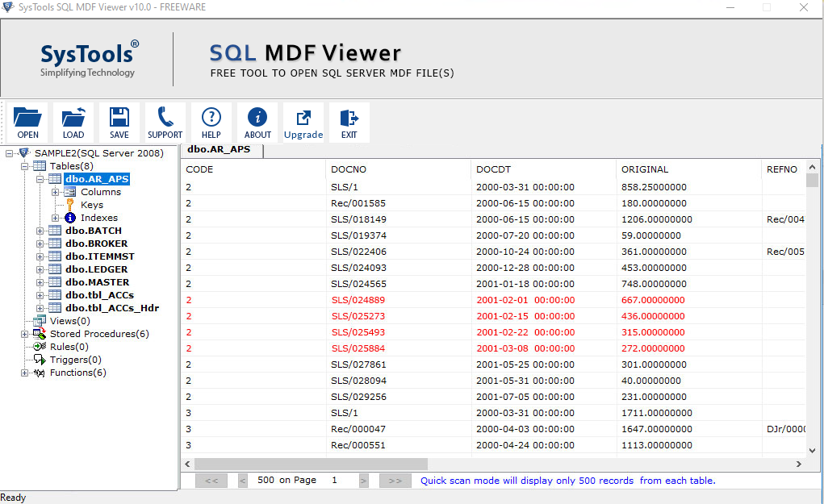This screenshot has width=824, height=504.
Task: Click the dbo.LEDGER table icon
Action: [x=55, y=269]
